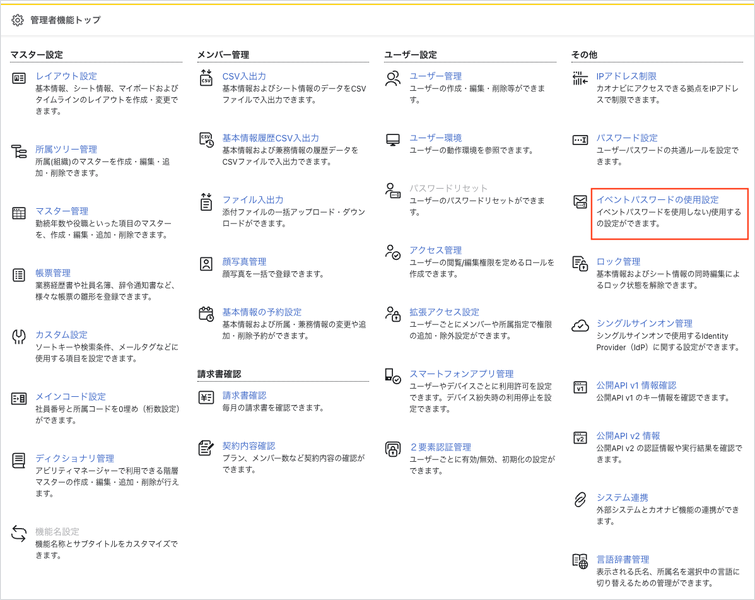Open the レイアウト設定 link

(66, 76)
